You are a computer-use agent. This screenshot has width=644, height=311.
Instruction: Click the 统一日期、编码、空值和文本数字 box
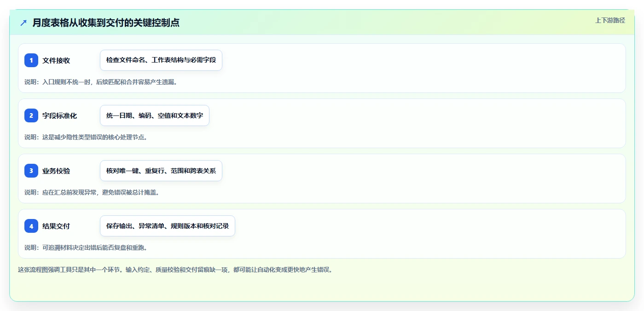pos(155,115)
